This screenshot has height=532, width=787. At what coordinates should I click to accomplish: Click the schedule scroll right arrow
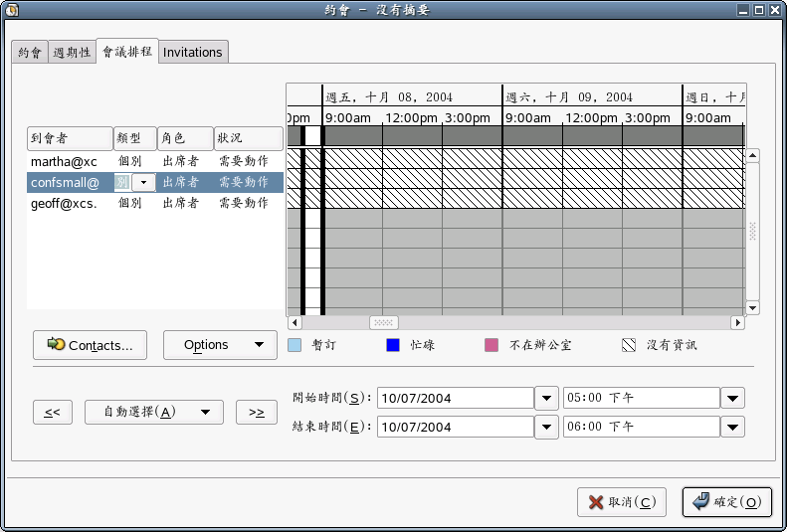737,322
